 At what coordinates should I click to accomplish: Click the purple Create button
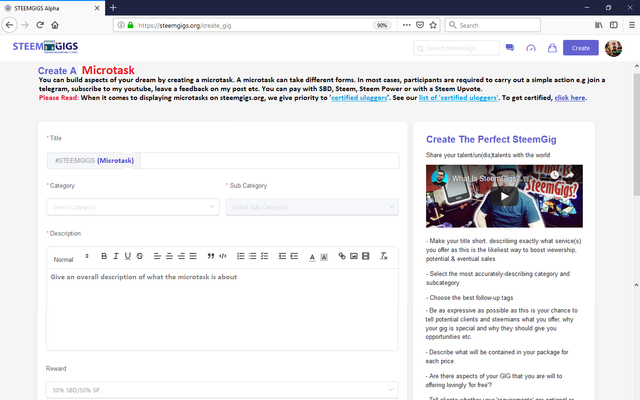tap(581, 48)
